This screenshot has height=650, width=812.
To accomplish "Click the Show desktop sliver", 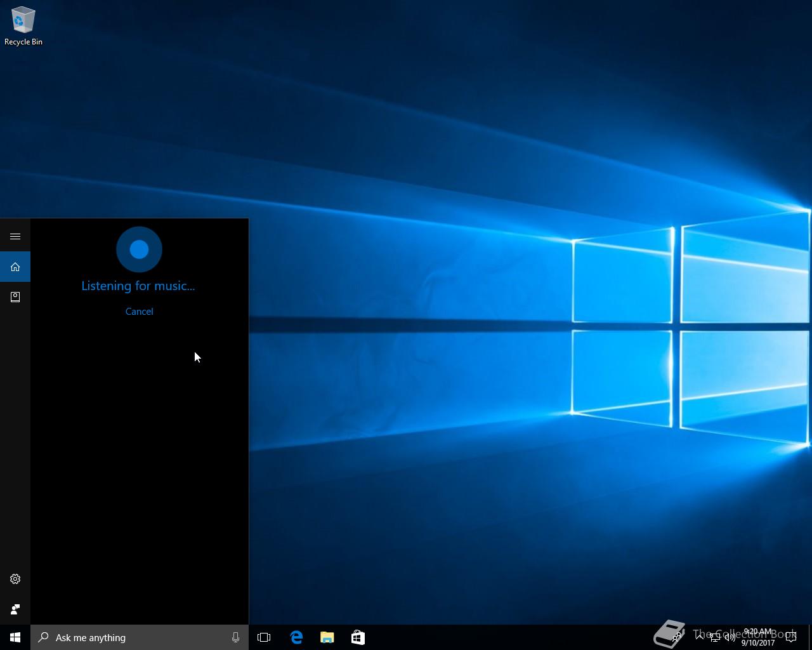I will 810,637.
